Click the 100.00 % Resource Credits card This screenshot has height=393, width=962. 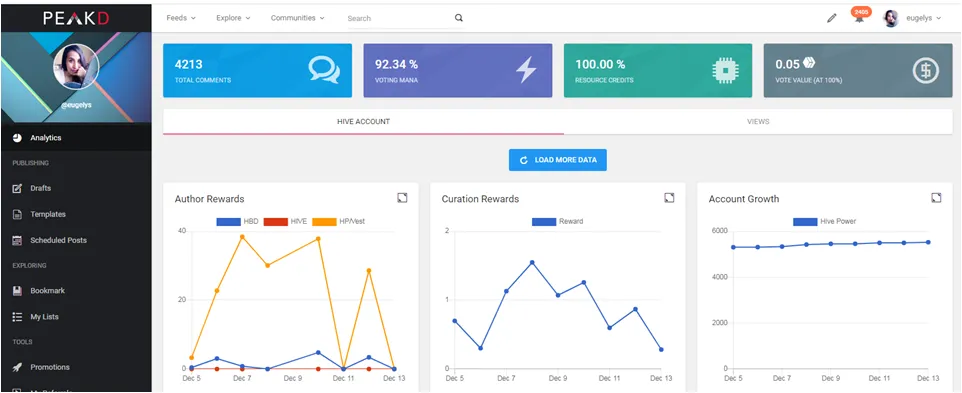click(658, 71)
